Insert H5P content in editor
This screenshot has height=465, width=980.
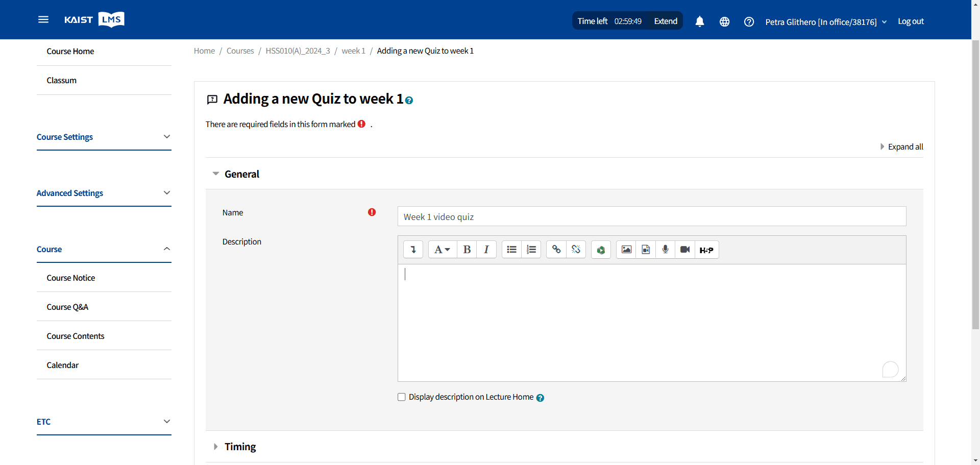[706, 250]
